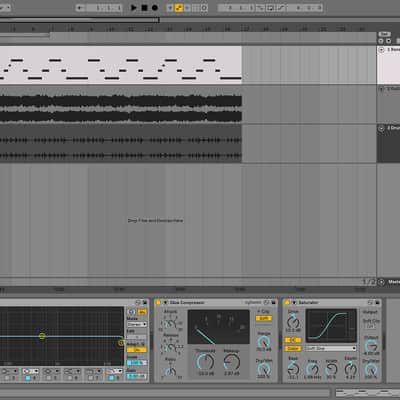This screenshot has height=400, width=400.
Task: Click the Re-enable Automation button
Action: [187, 7]
